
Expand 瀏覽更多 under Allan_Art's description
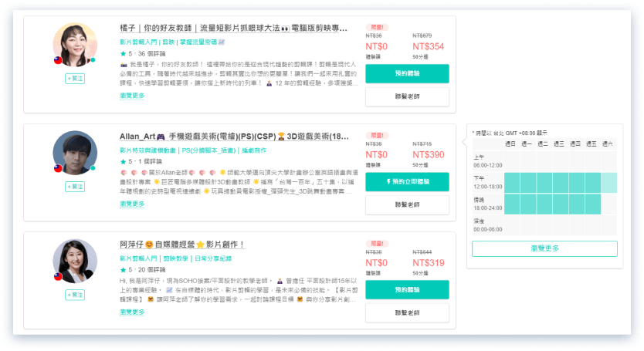click(132, 204)
